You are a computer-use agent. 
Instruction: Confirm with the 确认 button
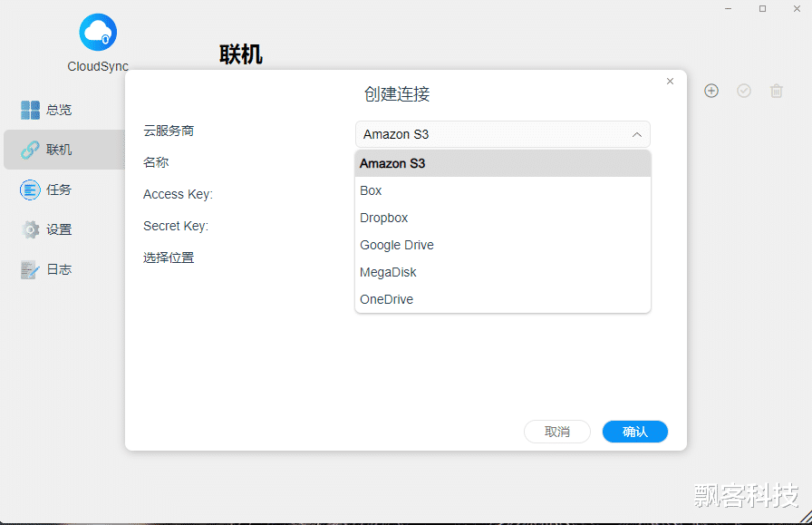pos(634,432)
